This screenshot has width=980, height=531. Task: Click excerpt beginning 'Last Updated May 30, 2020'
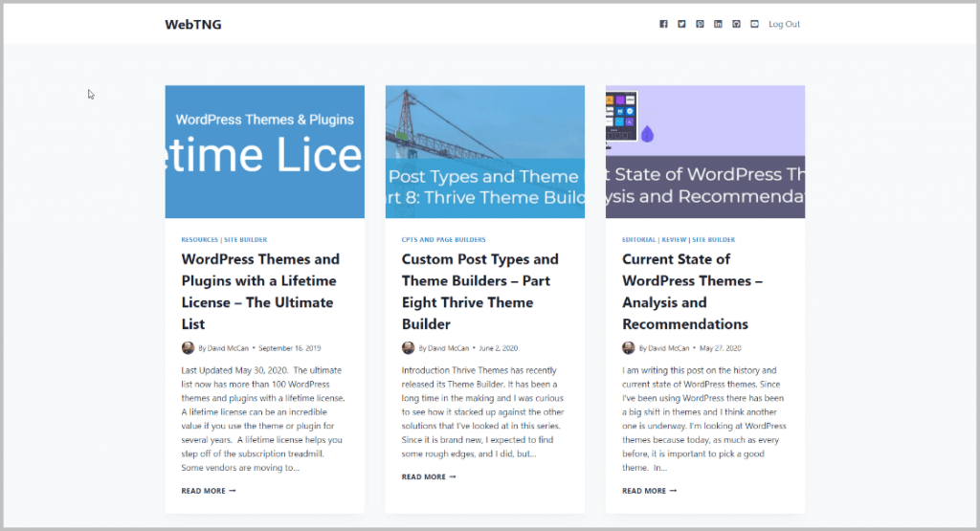coord(263,418)
